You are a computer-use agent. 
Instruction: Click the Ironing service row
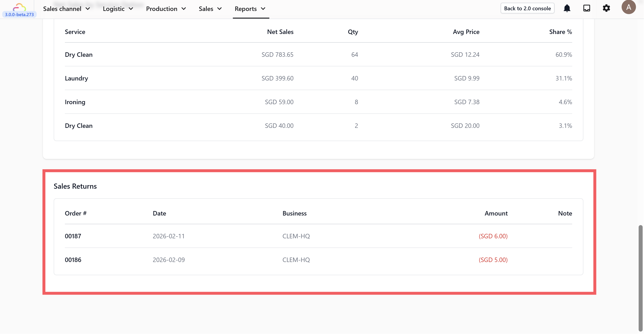coord(75,102)
